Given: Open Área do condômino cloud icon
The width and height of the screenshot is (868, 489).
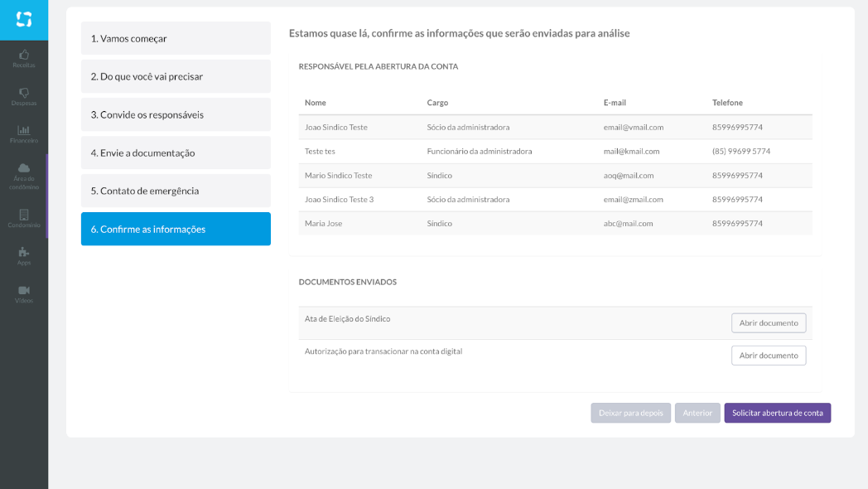Looking at the screenshot, I should pyautogui.click(x=24, y=169).
